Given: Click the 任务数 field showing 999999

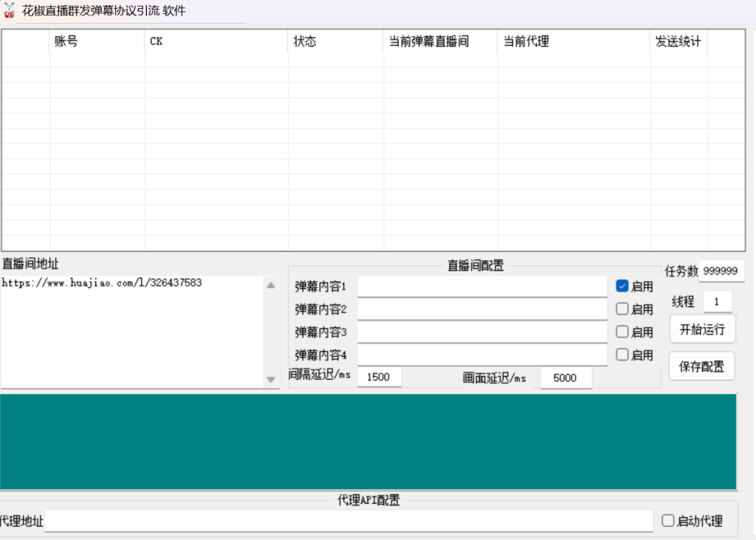Looking at the screenshot, I should (x=721, y=270).
